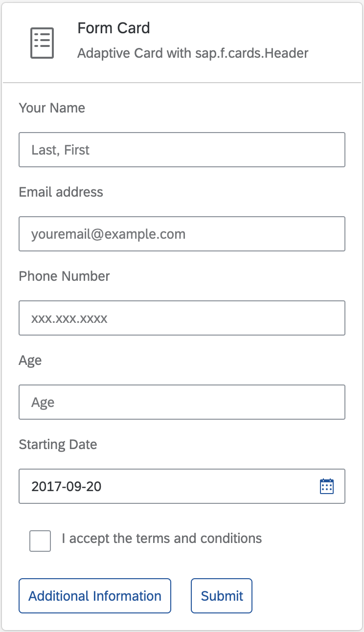
Task: Click the form list icon in header
Action: pos(42,43)
